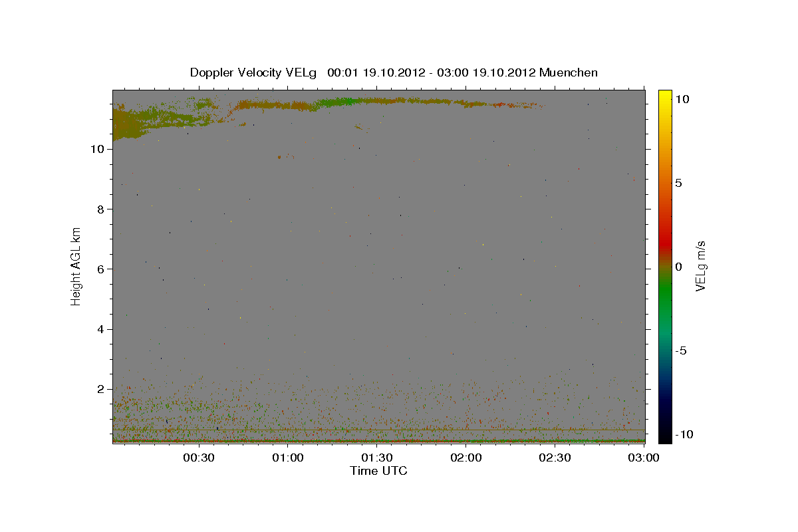Screen dimensions: 798x532
Task: Click the horizontal olive line below 1 km
Action: click(378, 430)
